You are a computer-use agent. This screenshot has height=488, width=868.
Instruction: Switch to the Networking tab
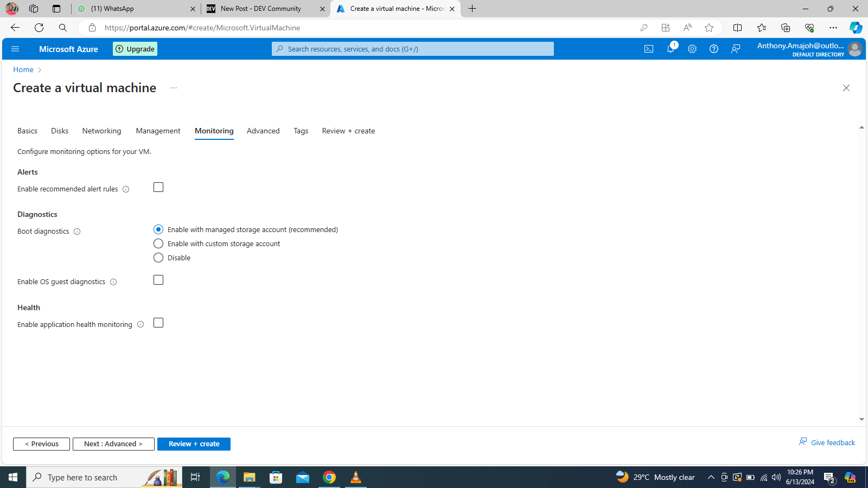(101, 131)
